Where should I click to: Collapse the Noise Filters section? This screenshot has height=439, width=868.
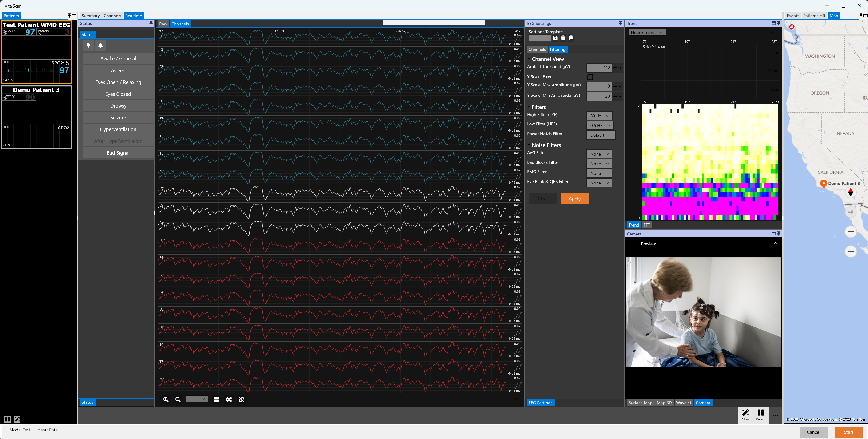[x=529, y=145]
